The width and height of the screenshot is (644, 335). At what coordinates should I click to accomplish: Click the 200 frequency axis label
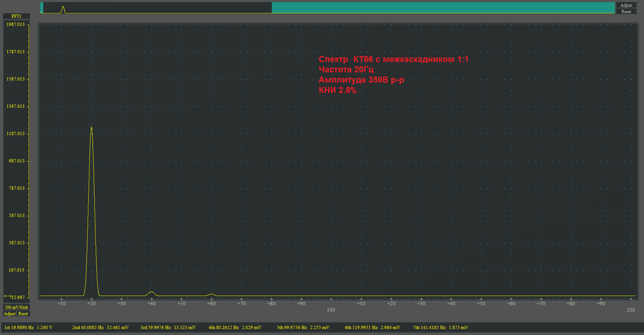coord(631,310)
